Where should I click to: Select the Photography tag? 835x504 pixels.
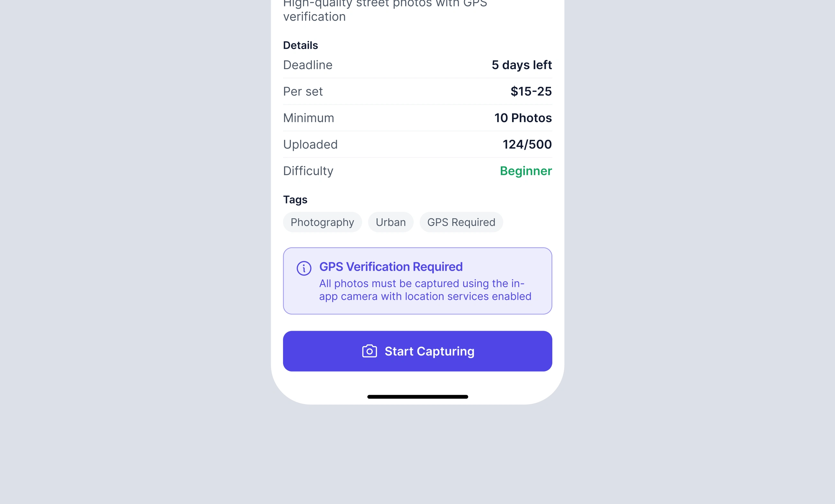click(322, 222)
